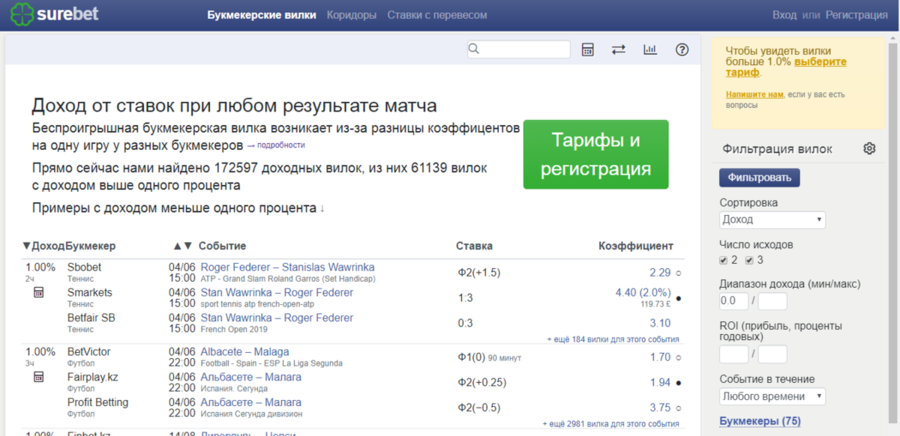Open calculator for the Federer–Wawrinka surebet
The image size is (900, 436).
tap(39, 292)
